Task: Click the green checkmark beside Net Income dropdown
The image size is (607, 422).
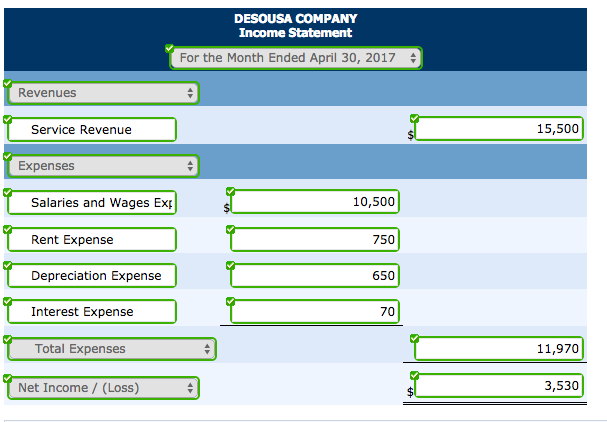Action: click(x=7, y=378)
